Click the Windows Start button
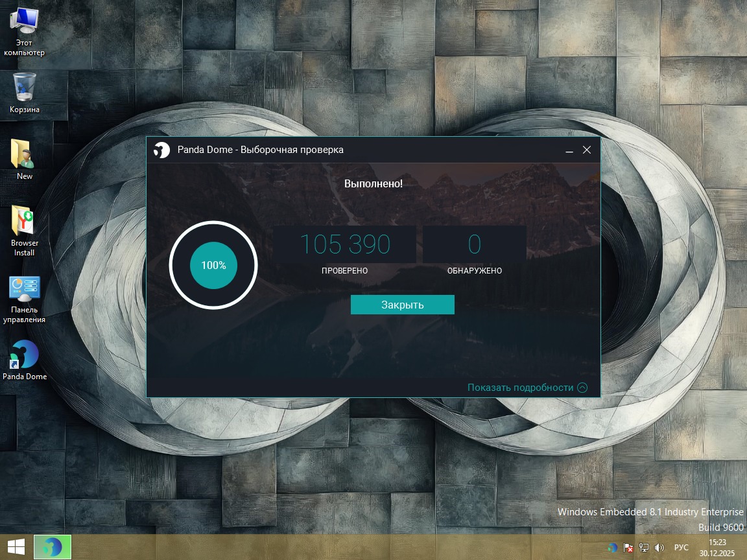The image size is (747, 560). 16,547
